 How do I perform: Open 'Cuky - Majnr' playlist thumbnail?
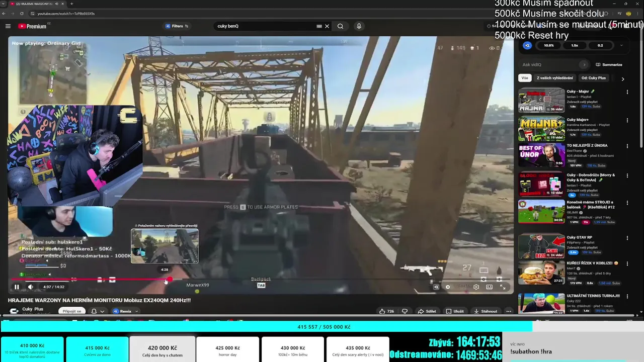coord(541,101)
